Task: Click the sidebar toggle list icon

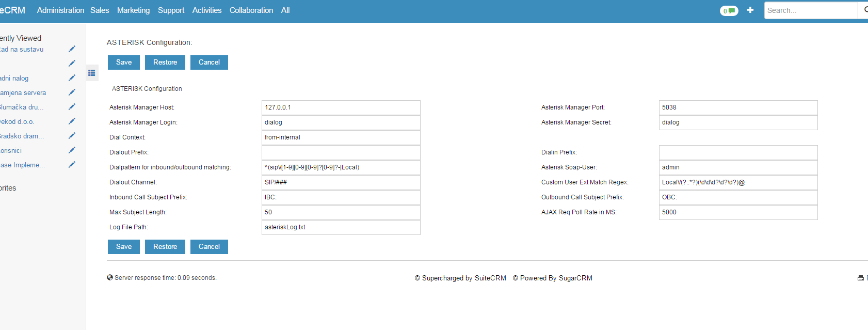Action: coord(92,73)
